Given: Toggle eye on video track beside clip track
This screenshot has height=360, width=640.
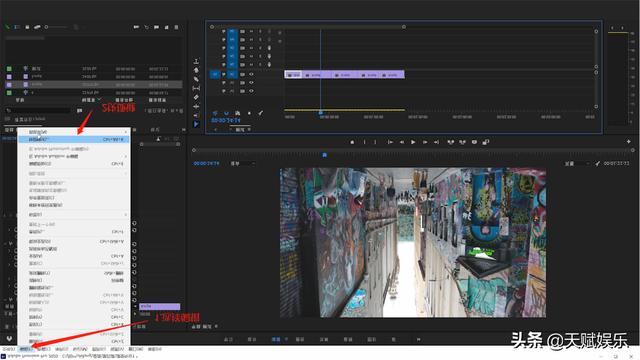Looking at the screenshot, I should click(x=251, y=82).
